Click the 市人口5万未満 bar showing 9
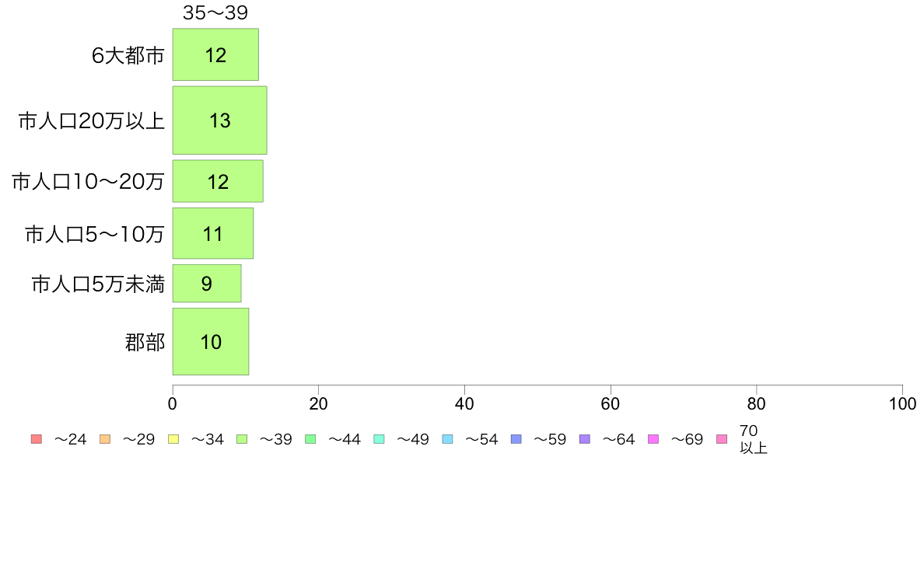This screenshot has height=572, width=924. tap(207, 284)
